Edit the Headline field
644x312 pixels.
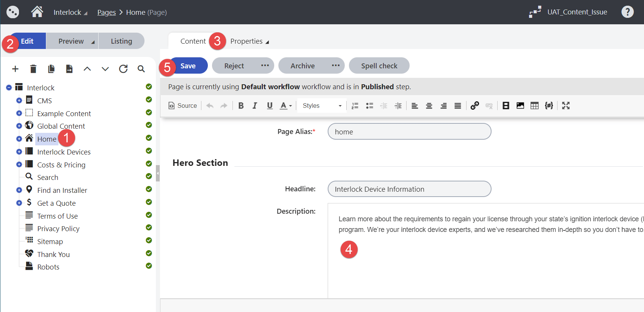click(x=410, y=189)
